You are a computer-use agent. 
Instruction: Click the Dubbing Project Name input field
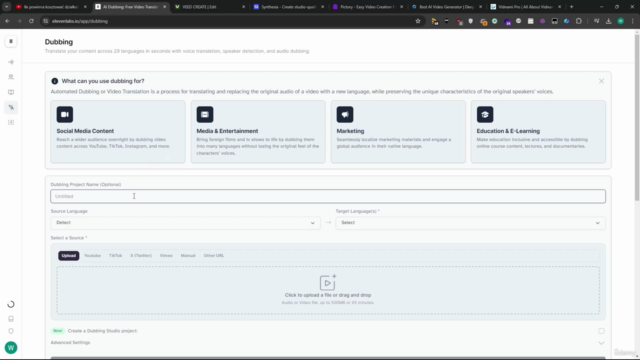tap(328, 196)
